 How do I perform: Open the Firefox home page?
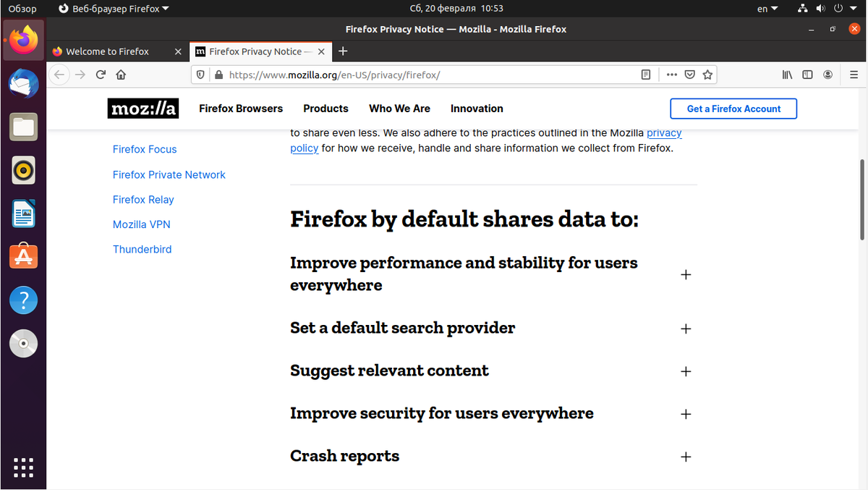point(121,75)
